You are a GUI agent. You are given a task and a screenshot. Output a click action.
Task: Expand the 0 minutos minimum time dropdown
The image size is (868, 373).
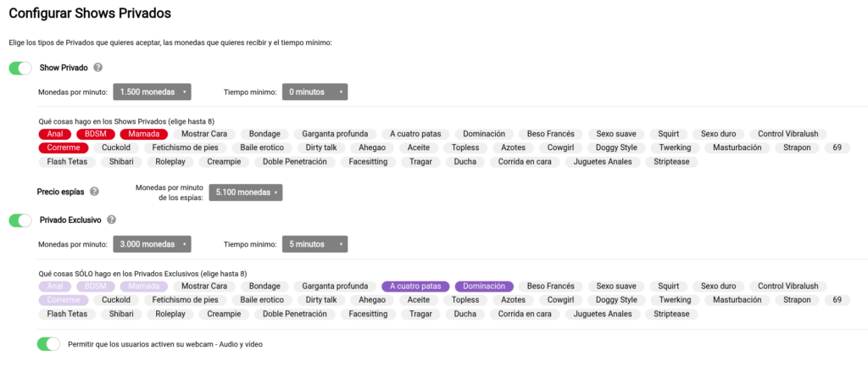315,92
